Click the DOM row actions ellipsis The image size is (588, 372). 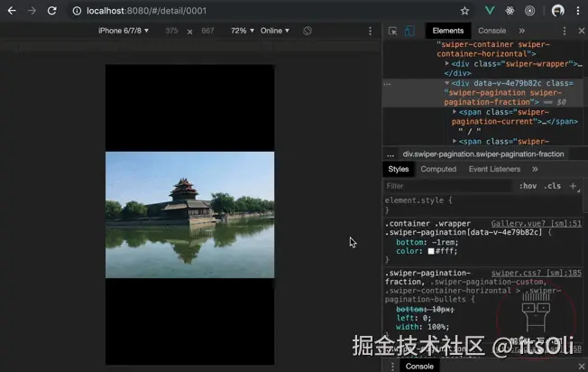click(388, 84)
